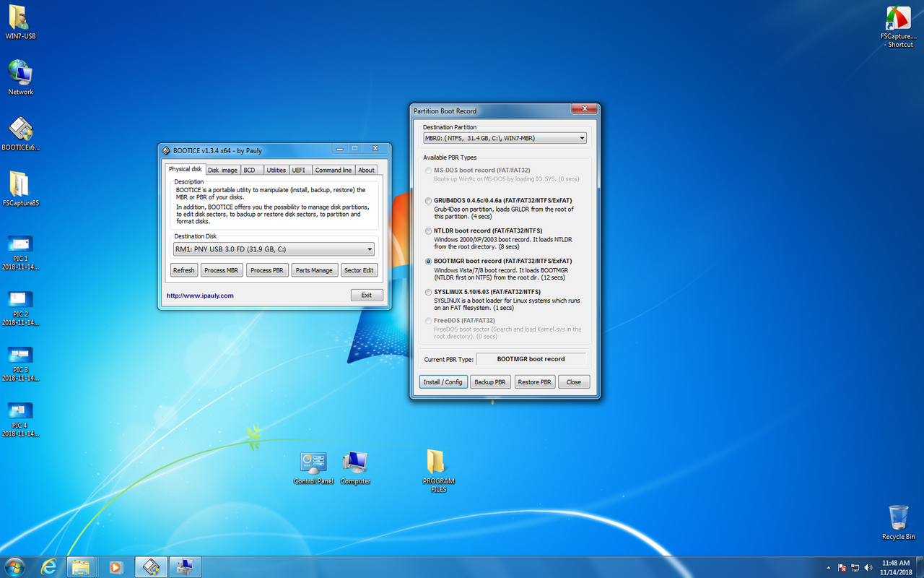The width and height of the screenshot is (924, 578).
Task: Open the Network desktop icon
Action: click(20, 77)
